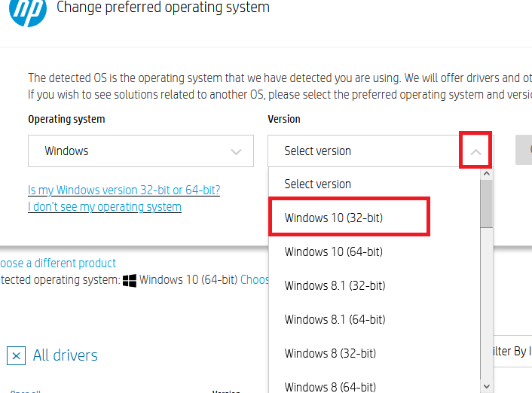
Task: Collapse the Version dropdown chevron
Action: pyautogui.click(x=475, y=151)
